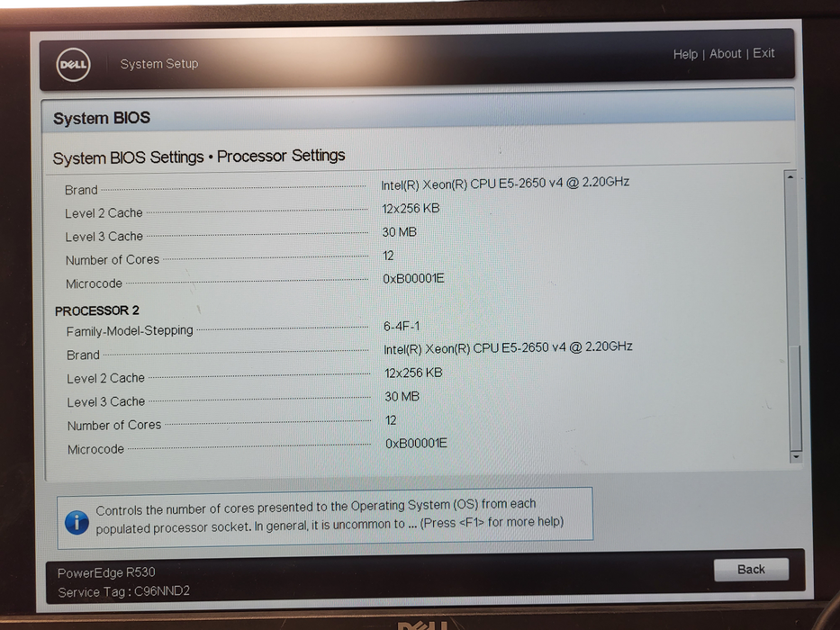This screenshot has height=630, width=840.
Task: Click the scrollbar down arrow
Action: pyautogui.click(x=796, y=456)
